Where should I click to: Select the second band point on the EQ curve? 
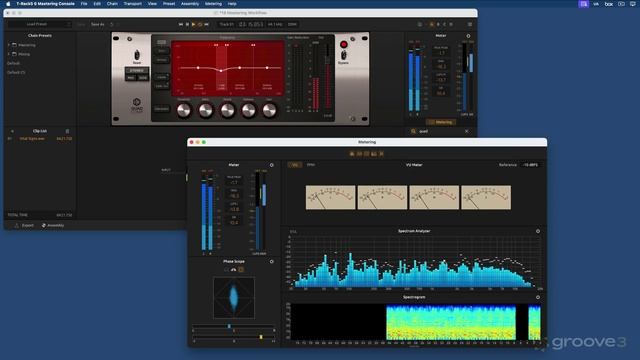click(221, 71)
